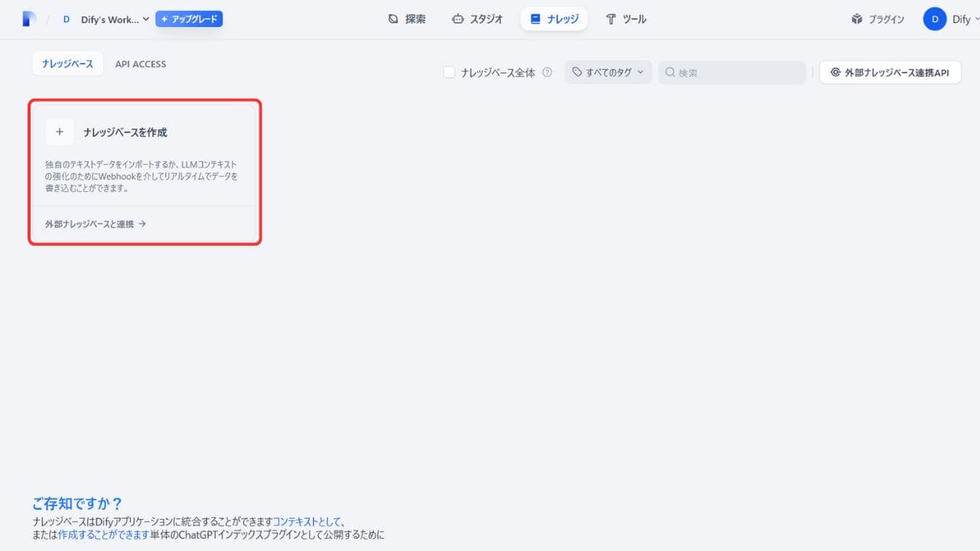Click the Dify logo icon
The width and height of the screenshot is (980, 551).
[x=29, y=19]
